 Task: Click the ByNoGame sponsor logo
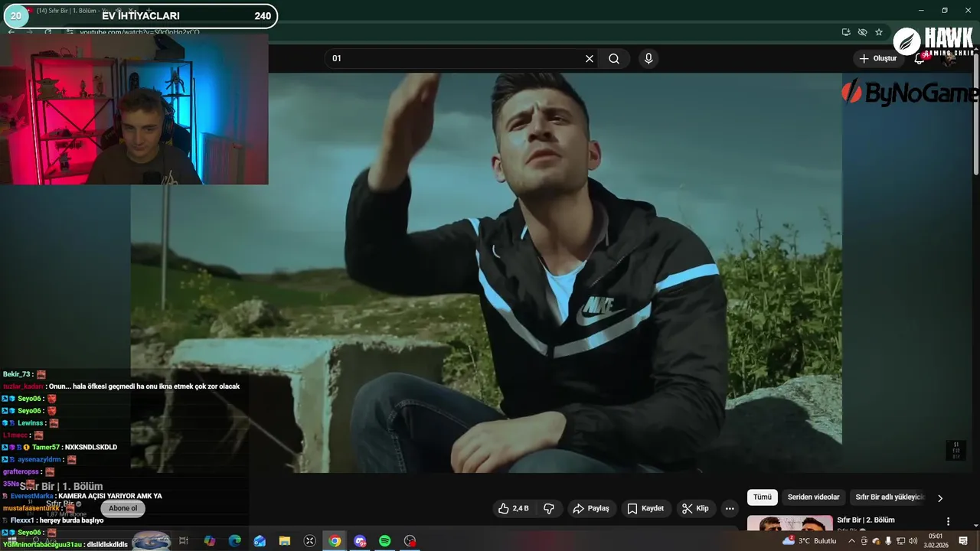(910, 93)
